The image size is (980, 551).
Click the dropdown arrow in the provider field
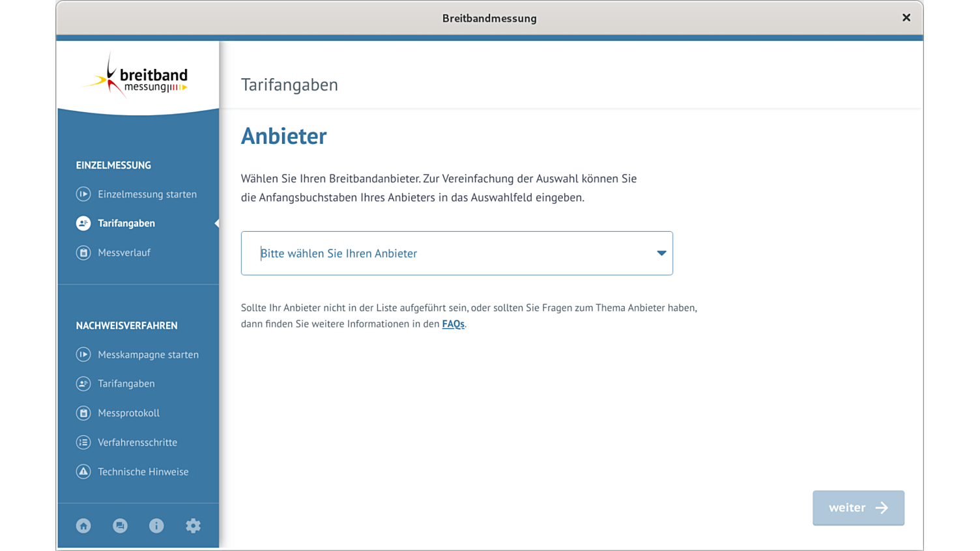click(x=661, y=253)
